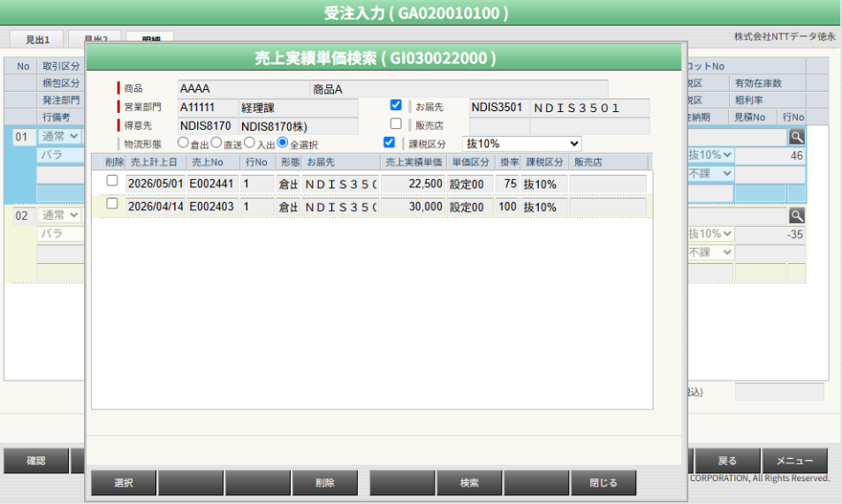This screenshot has width=842, height=504.
Task: Click the 検索 button
Action: pos(469,483)
